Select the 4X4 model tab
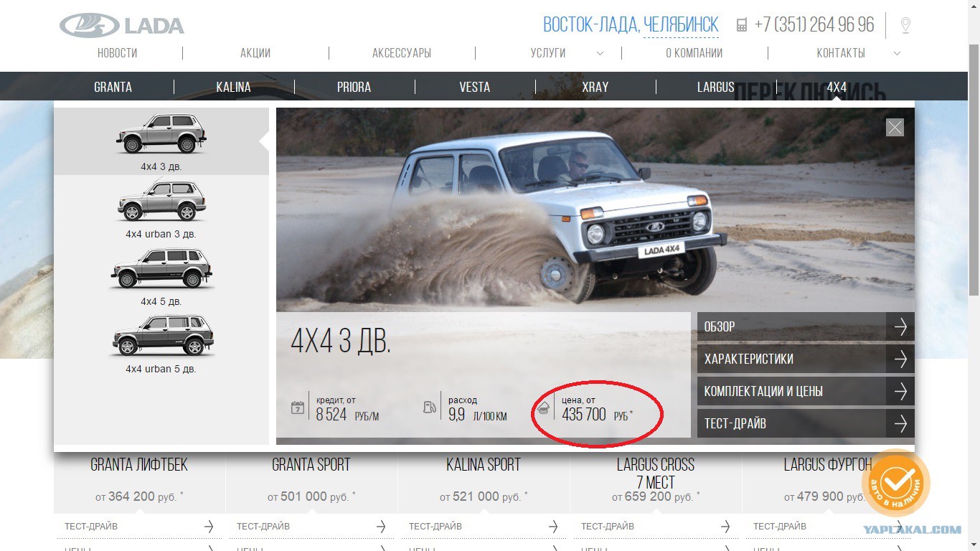The image size is (980, 551). tap(837, 87)
